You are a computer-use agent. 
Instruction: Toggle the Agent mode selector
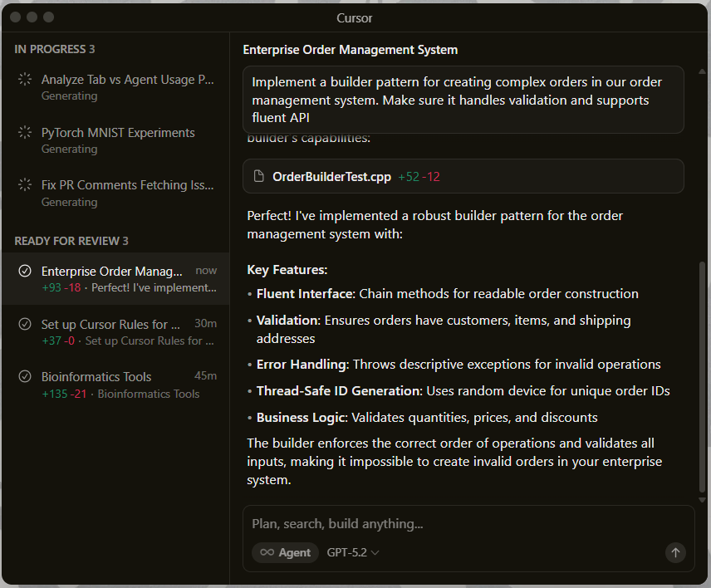click(285, 552)
